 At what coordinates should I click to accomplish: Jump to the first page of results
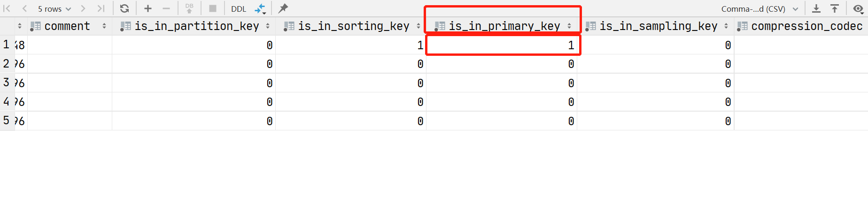(7, 8)
